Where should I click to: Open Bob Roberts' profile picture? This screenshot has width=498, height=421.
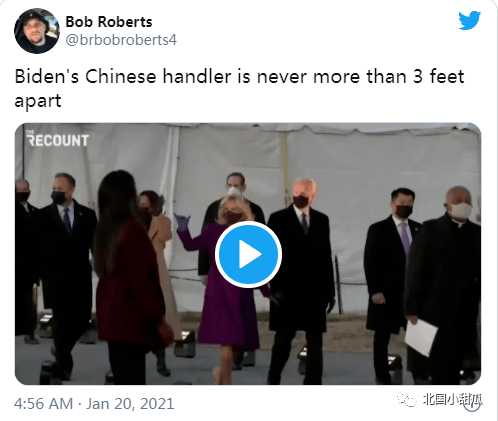click(x=37, y=31)
